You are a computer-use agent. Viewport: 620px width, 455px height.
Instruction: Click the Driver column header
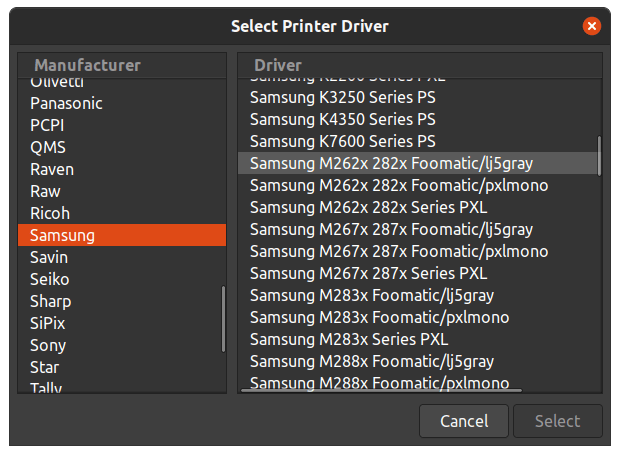click(x=420, y=65)
